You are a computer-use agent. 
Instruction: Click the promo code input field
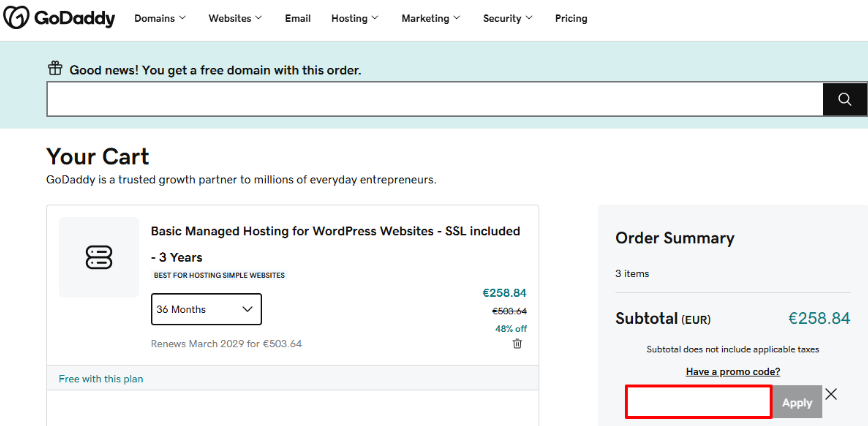[x=699, y=402]
